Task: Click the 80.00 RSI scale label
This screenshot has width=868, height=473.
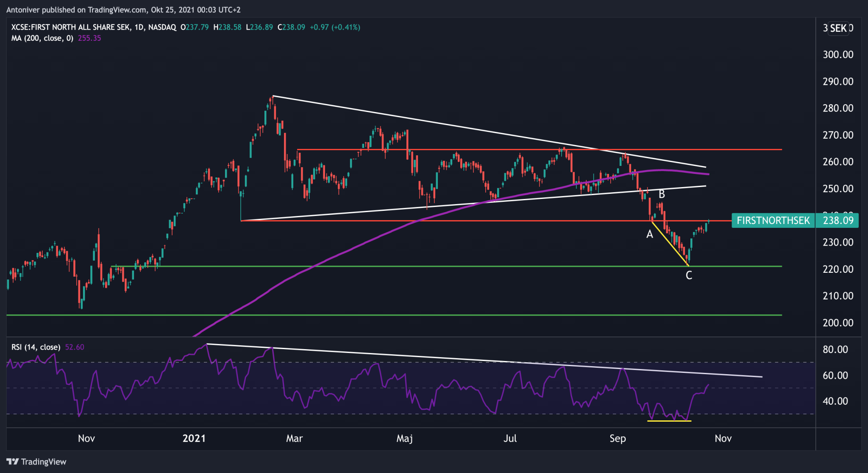Action: point(835,350)
